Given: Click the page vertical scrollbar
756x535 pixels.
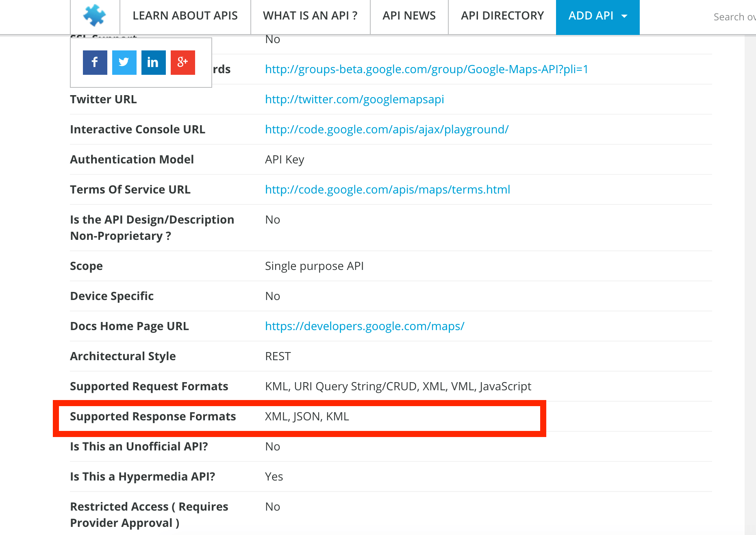Looking at the screenshot, I should pos(750,285).
